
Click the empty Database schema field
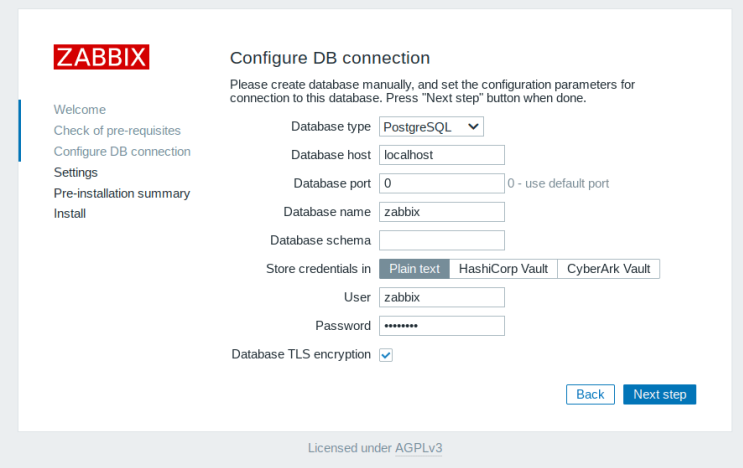point(441,240)
